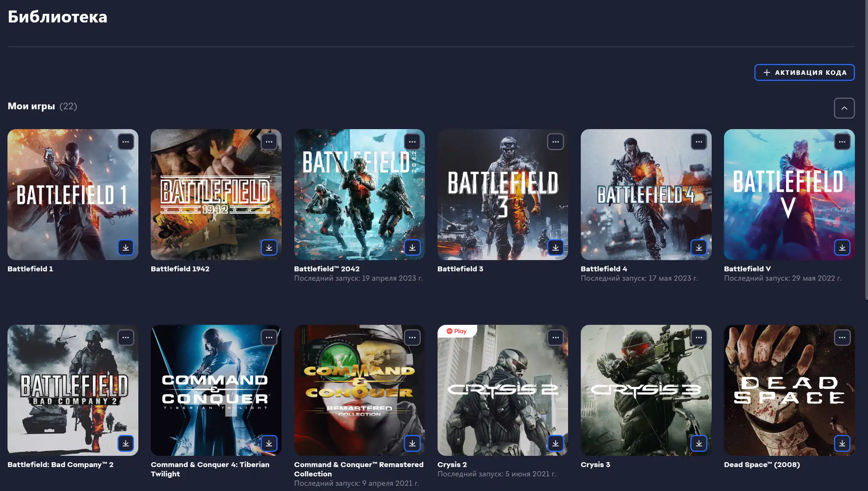Click the Мои игры section heading

[31, 106]
